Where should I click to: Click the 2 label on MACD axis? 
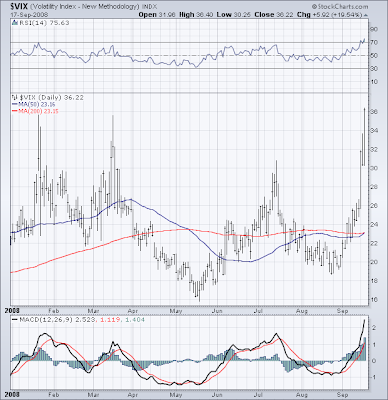(374, 328)
